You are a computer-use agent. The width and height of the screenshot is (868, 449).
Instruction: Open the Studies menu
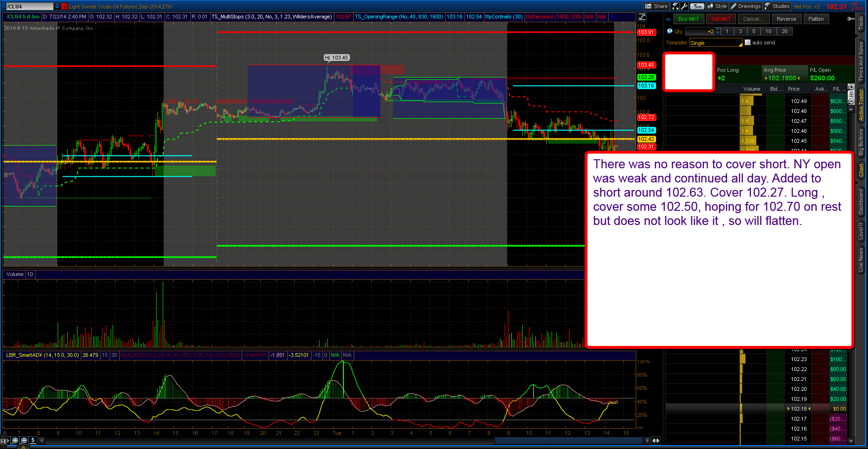click(x=777, y=6)
